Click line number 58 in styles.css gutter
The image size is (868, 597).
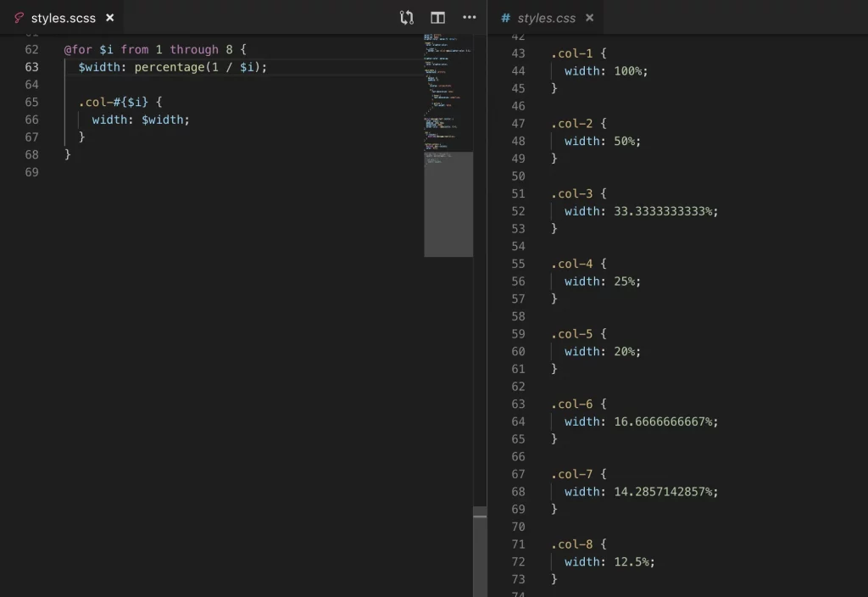(x=518, y=316)
